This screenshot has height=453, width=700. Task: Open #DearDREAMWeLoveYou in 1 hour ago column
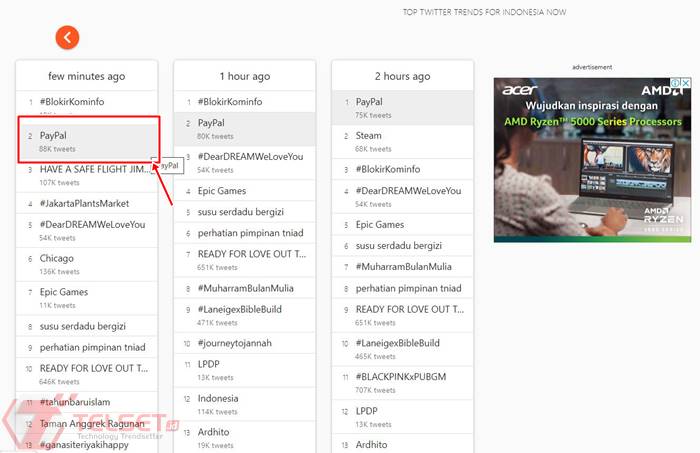(x=245, y=163)
